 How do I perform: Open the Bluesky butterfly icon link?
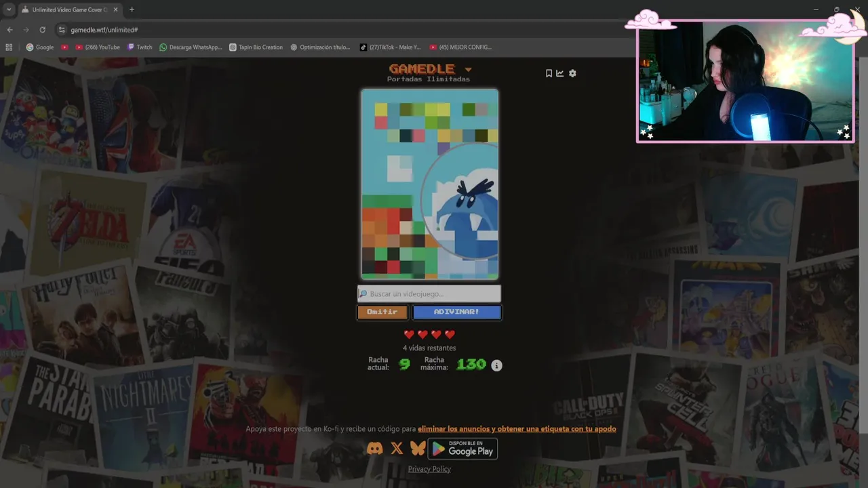(x=418, y=448)
